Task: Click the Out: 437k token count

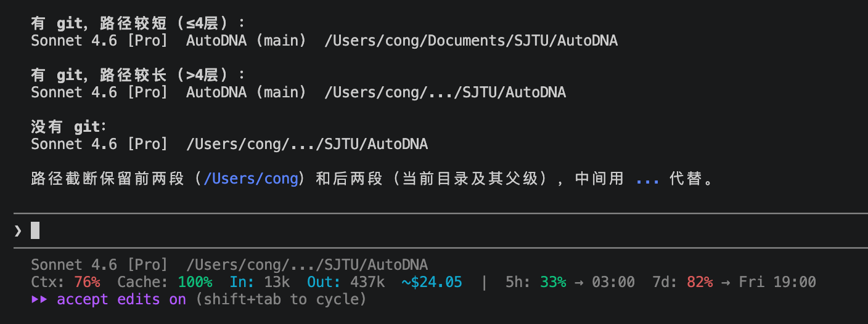Action: (346, 283)
